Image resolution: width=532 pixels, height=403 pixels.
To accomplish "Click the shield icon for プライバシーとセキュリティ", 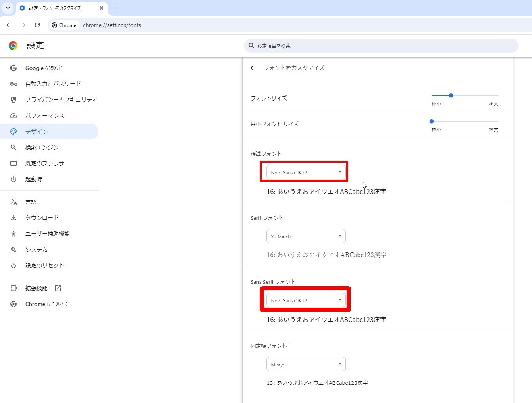I will (13, 100).
